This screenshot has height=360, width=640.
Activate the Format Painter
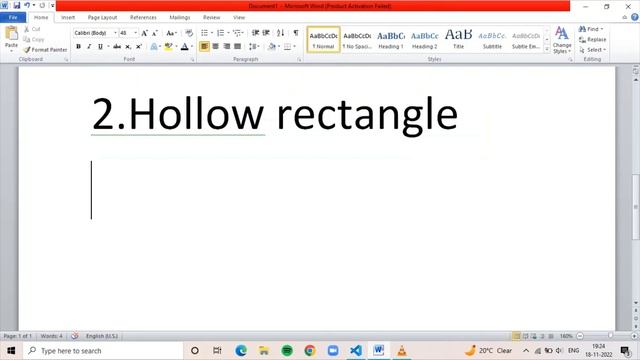[45, 50]
